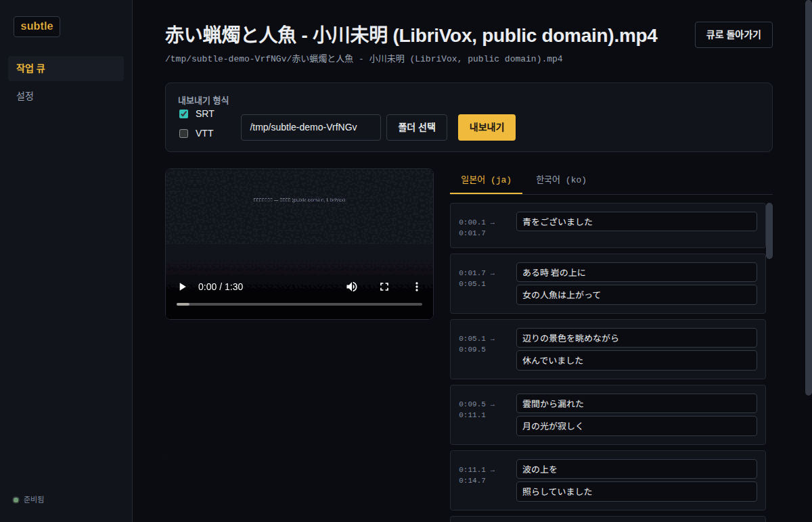
Task: Click the file path text below the title
Action: [364, 59]
